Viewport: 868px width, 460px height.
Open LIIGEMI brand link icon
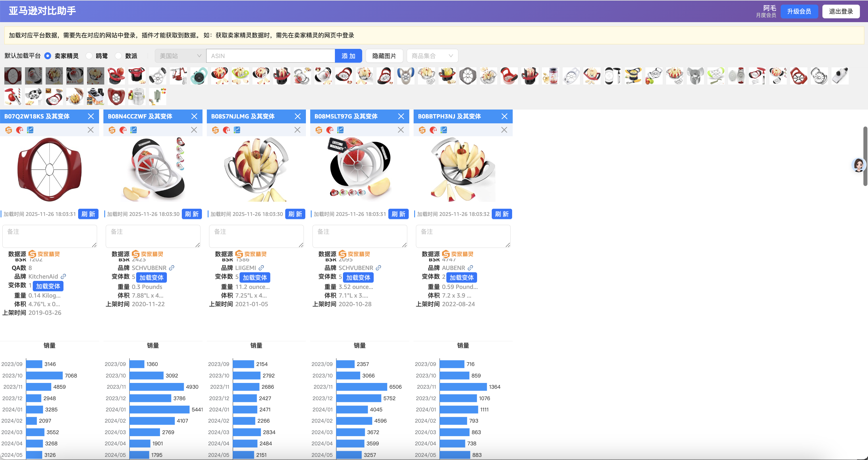point(261,268)
